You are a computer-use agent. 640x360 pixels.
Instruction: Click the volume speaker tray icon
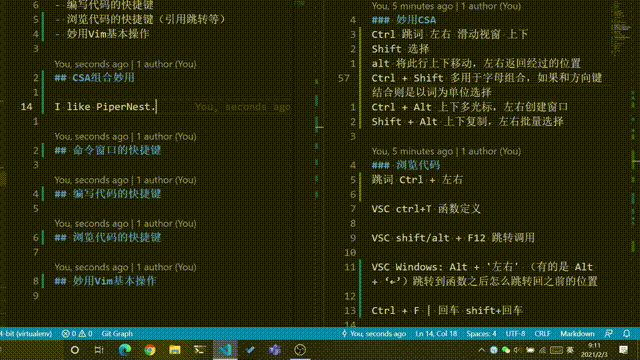click(518, 350)
